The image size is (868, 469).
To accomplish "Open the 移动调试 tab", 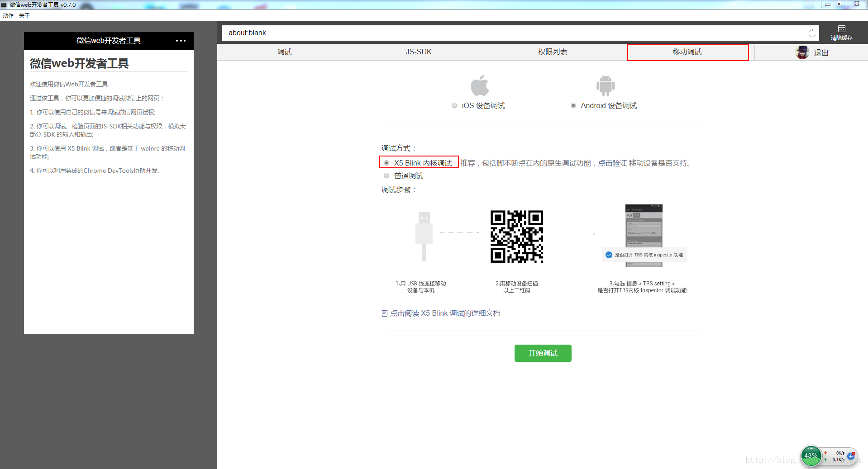I will (687, 52).
